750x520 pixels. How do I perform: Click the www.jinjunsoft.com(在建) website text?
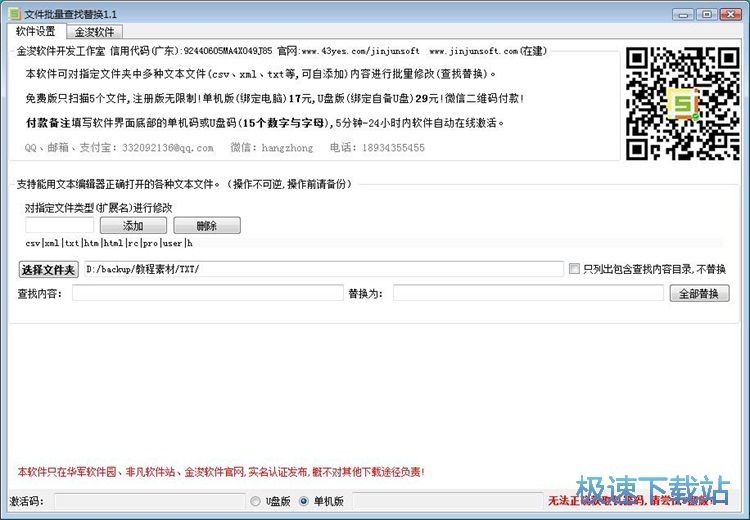click(x=488, y=51)
